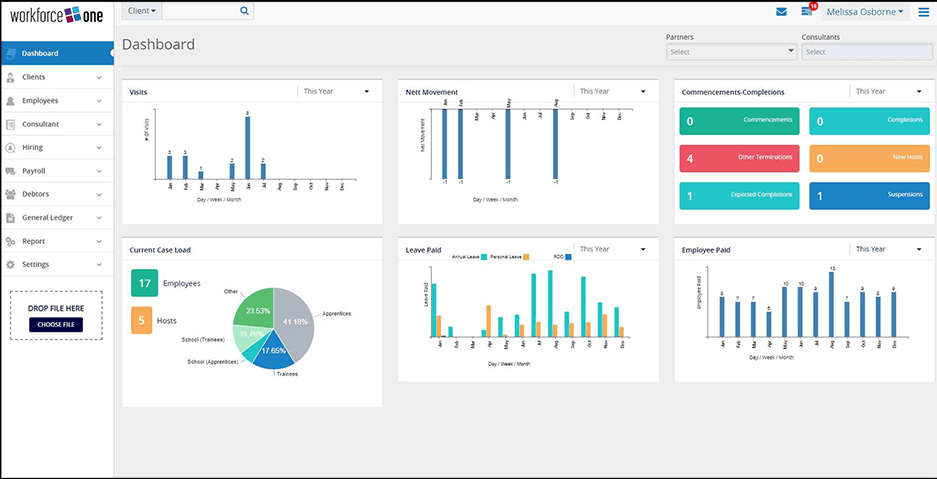
Task: Open General Ledger menu item
Action: pyautogui.click(x=56, y=218)
